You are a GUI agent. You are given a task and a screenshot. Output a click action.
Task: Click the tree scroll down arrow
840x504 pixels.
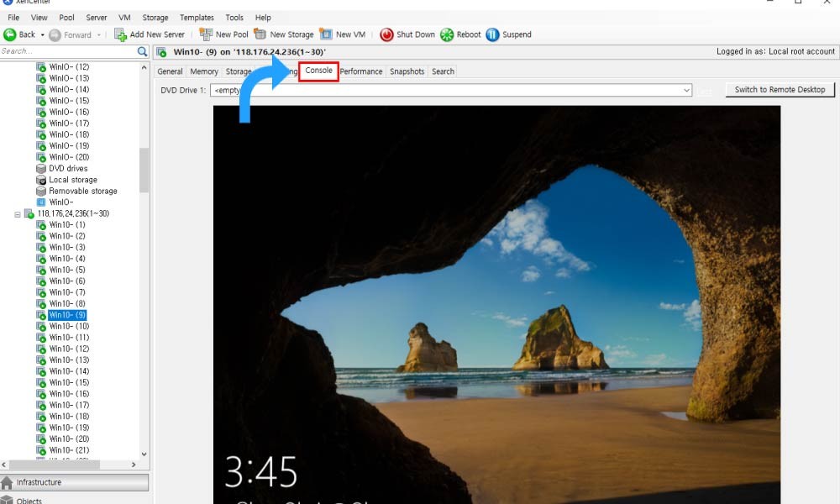(x=144, y=454)
